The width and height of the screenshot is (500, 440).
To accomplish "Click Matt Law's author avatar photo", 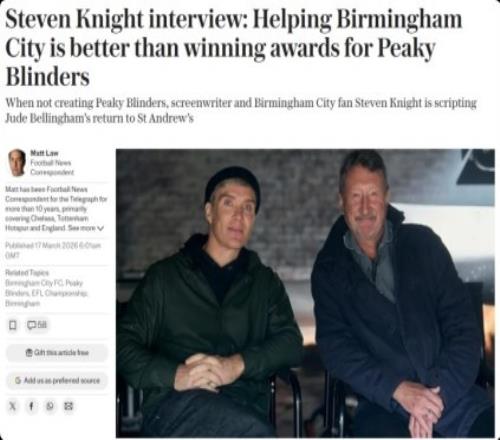I will click(x=17, y=163).
